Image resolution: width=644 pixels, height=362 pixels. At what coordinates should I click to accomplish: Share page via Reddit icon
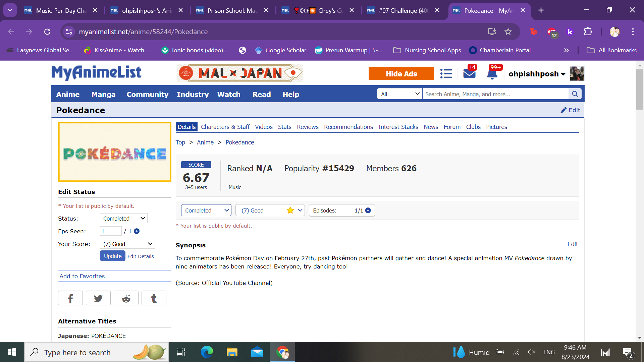(126, 298)
